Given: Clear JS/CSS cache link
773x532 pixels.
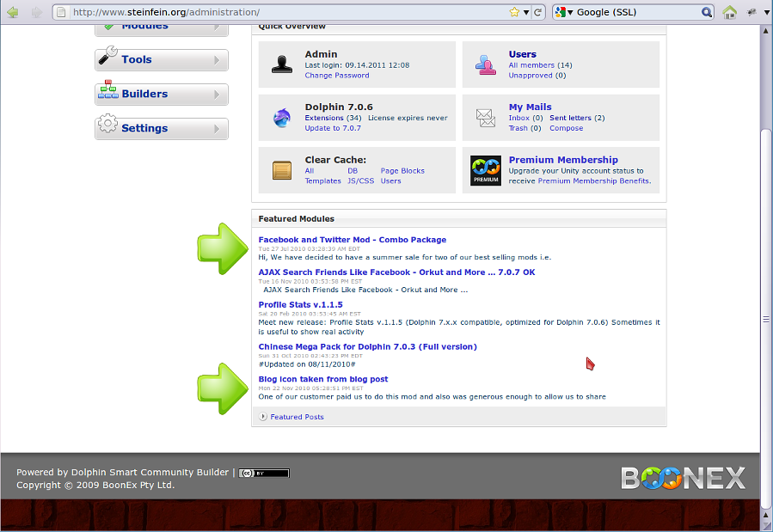Looking at the screenshot, I should point(361,180).
